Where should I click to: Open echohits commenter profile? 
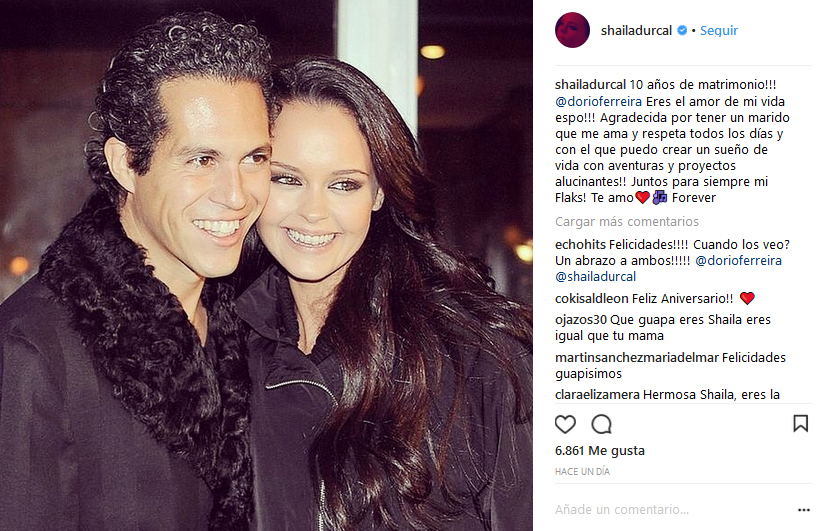[x=580, y=244]
